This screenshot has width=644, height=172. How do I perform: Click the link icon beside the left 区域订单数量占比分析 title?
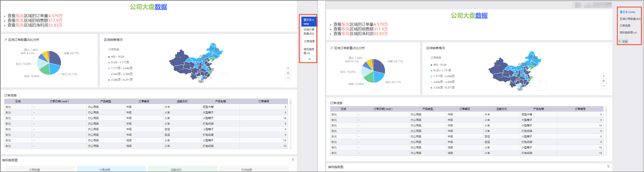tap(6, 39)
